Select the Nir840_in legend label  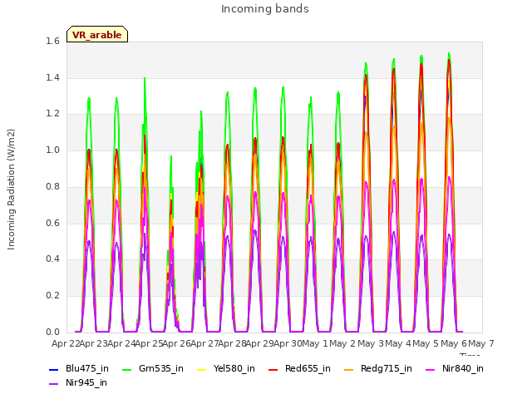(463, 368)
